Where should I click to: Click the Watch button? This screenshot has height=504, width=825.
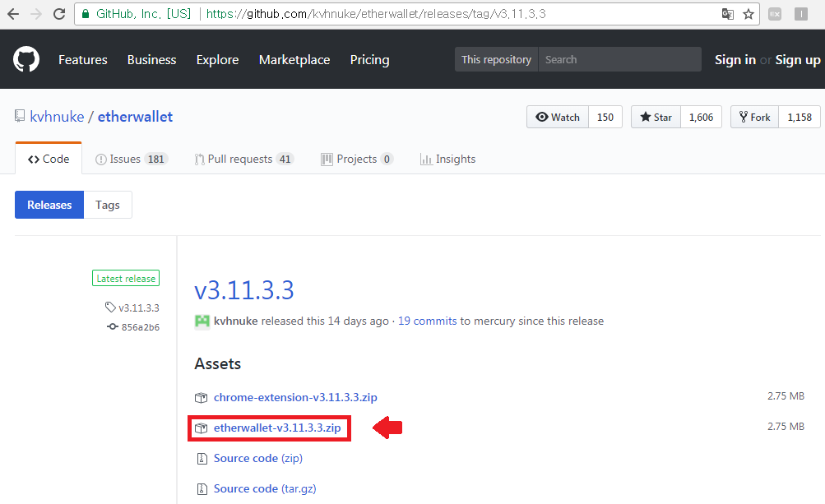[x=558, y=117]
